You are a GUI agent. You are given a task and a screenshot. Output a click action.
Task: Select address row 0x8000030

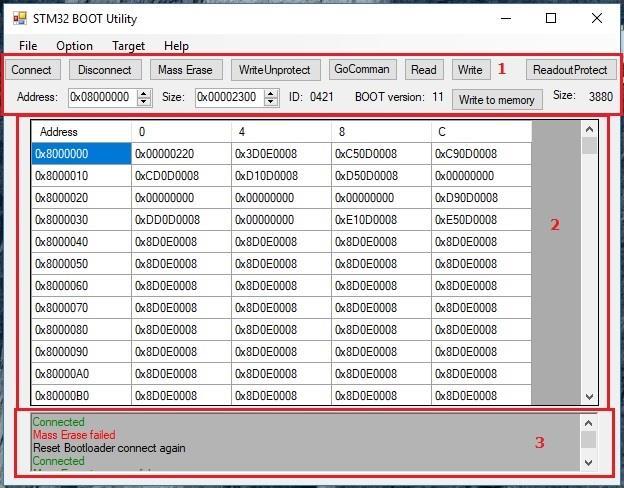[x=81, y=220]
